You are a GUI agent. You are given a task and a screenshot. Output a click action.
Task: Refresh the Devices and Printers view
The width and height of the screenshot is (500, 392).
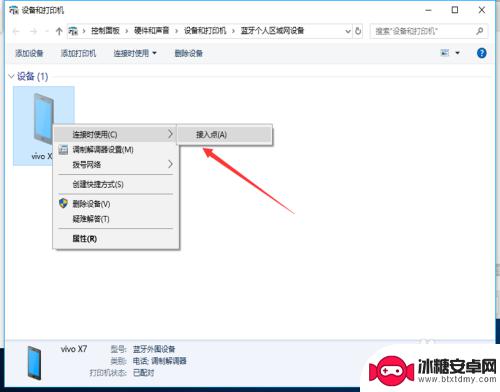tap(358, 31)
